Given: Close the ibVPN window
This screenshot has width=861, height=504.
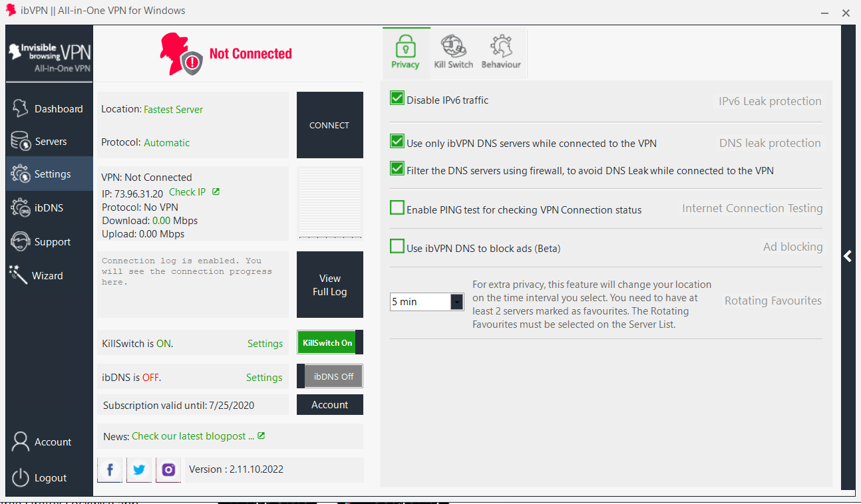Looking at the screenshot, I should coord(846,12).
